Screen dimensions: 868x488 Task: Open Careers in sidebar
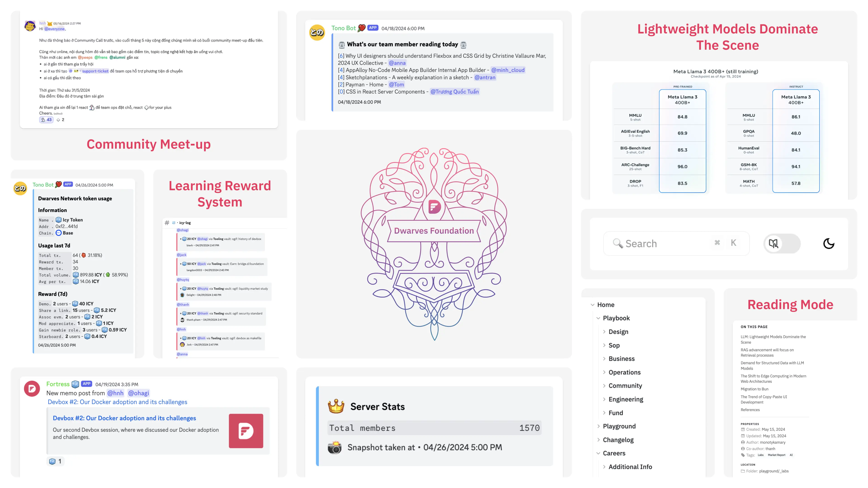(614, 453)
